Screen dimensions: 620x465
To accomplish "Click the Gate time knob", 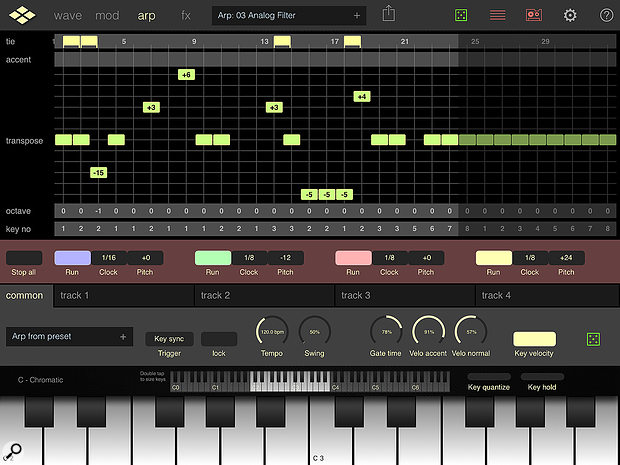I will pos(386,332).
